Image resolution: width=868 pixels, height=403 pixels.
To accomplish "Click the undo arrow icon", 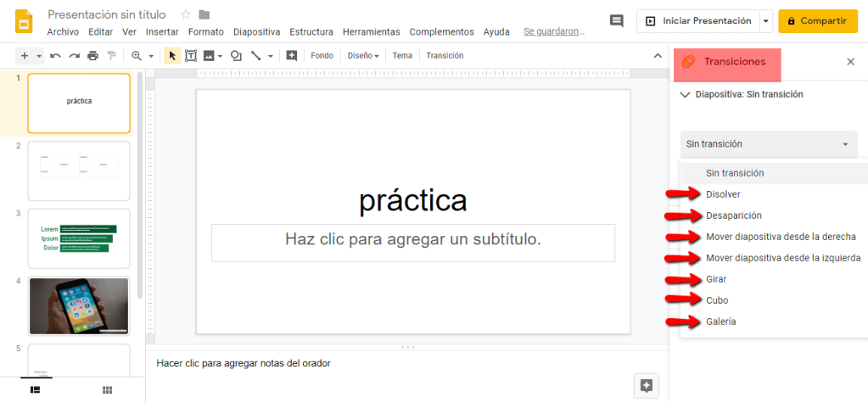I will point(55,56).
